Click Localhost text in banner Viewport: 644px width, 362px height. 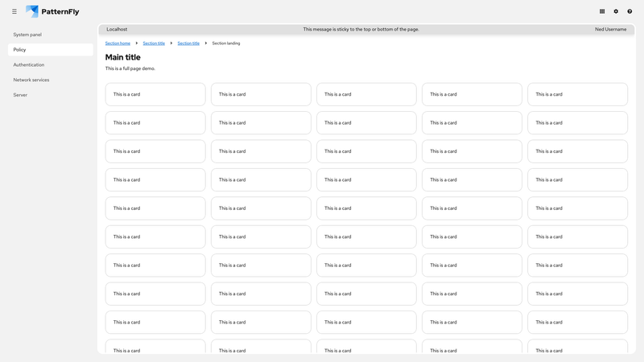[117, 29]
